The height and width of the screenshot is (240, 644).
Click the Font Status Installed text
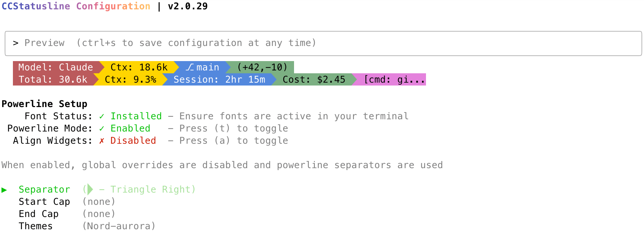[136, 116]
